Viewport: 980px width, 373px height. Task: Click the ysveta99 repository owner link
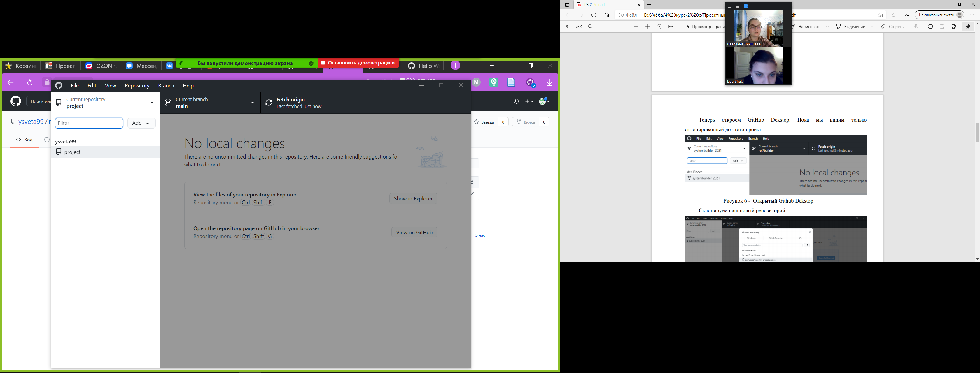[31, 122]
